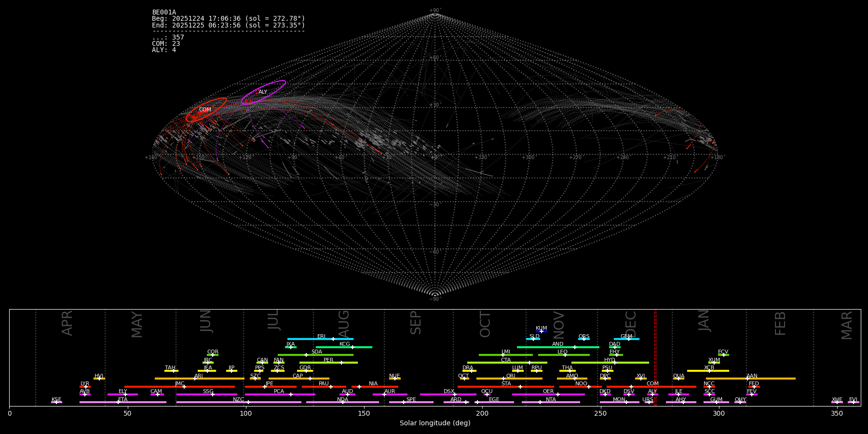Click the CTA shower bar

tap(507, 363)
